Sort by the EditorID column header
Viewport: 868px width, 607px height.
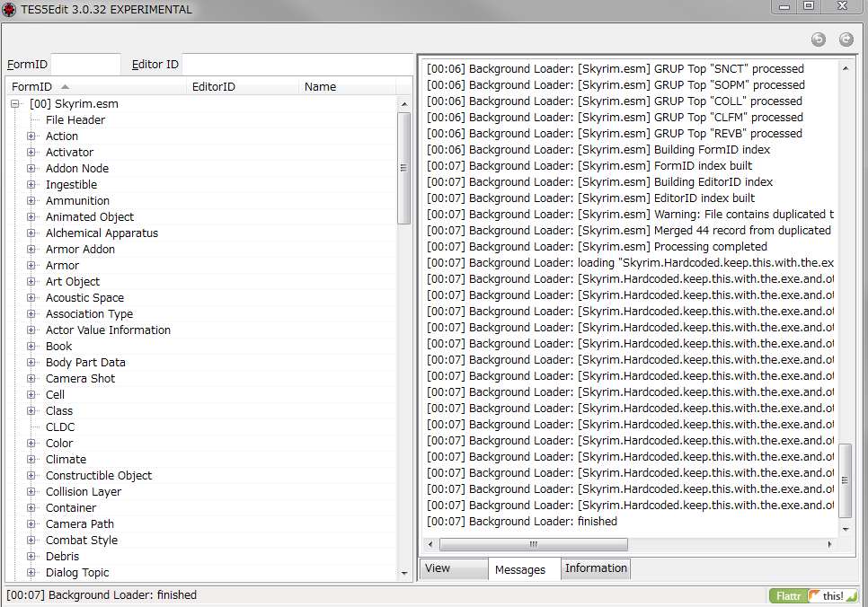click(x=244, y=87)
